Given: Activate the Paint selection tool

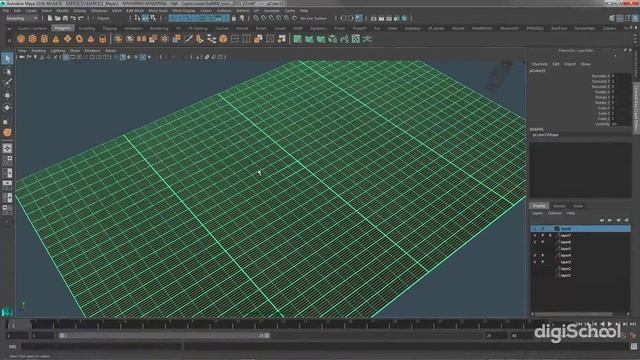Looking at the screenshot, I should (7, 83).
